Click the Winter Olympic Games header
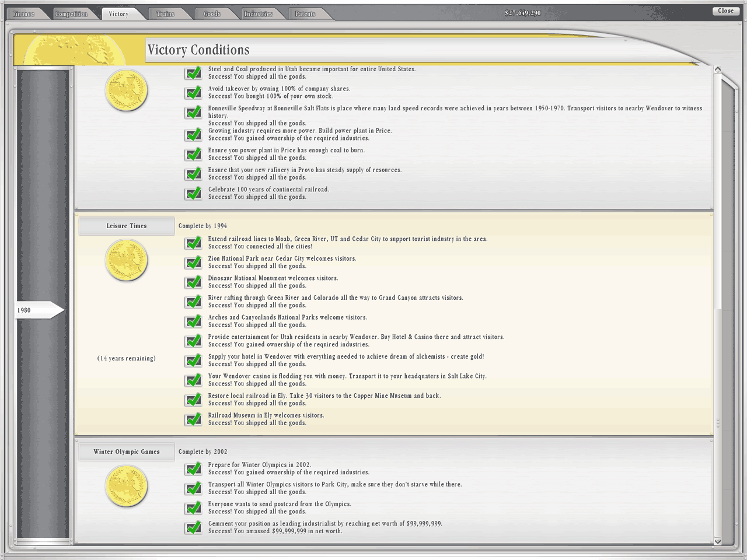The width and height of the screenshot is (747, 560). pos(127,452)
